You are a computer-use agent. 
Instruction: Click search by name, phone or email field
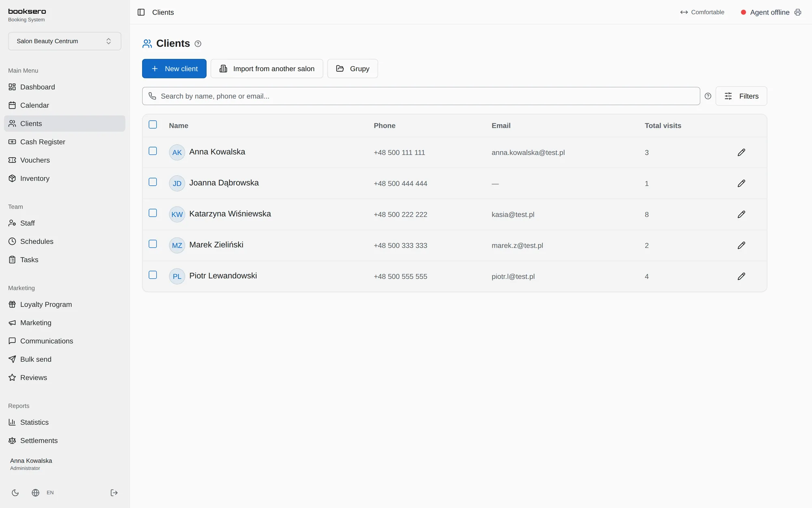click(421, 96)
